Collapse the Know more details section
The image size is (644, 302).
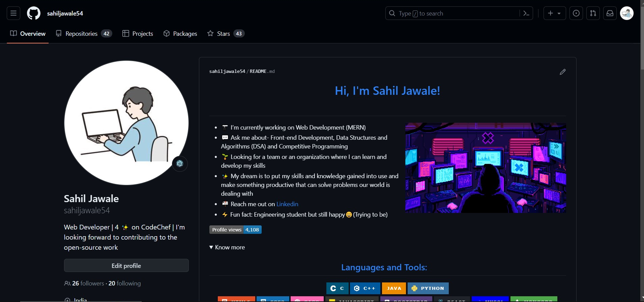pos(227,247)
